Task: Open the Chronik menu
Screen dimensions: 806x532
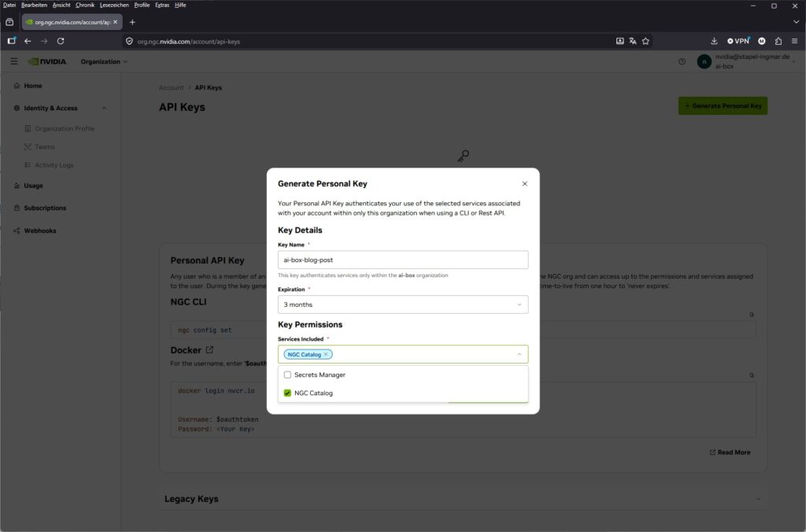Action: [85, 6]
